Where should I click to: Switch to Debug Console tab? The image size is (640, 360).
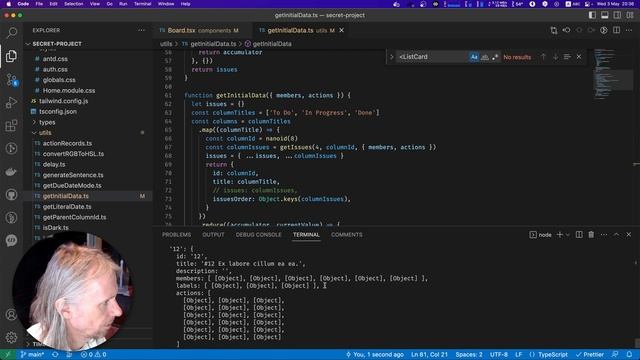[258, 235]
